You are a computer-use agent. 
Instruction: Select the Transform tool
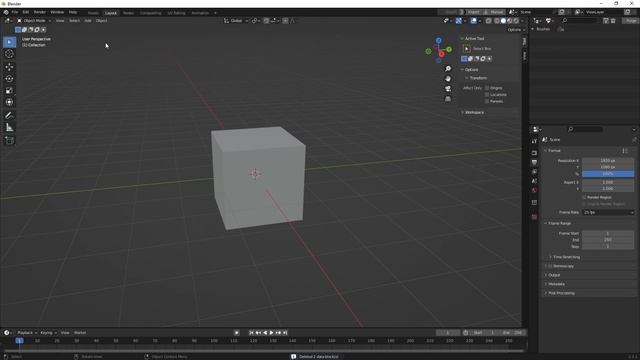point(9,102)
